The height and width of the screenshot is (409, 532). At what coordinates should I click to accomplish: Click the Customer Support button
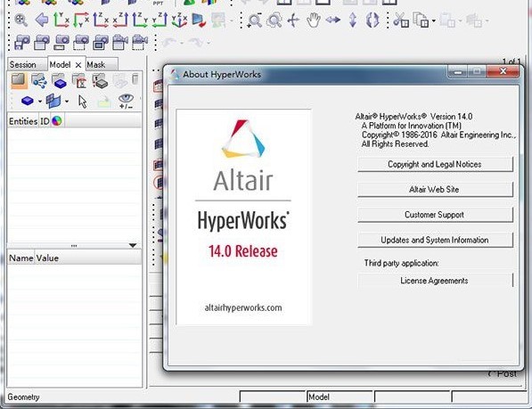(435, 215)
